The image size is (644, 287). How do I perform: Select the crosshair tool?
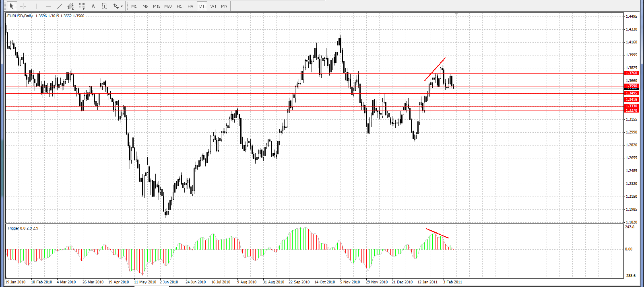[23, 6]
